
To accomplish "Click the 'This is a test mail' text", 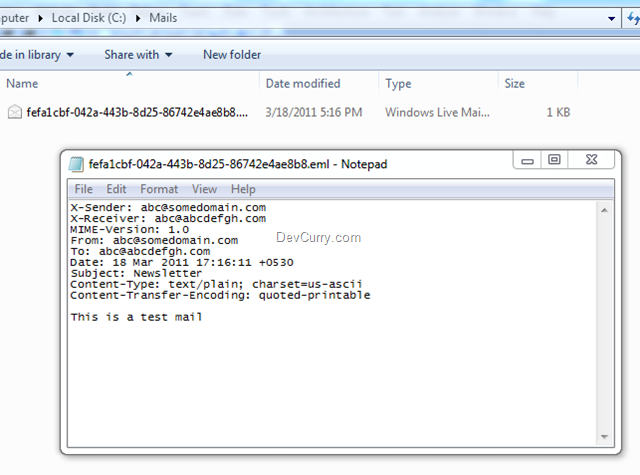I will tap(136, 317).
